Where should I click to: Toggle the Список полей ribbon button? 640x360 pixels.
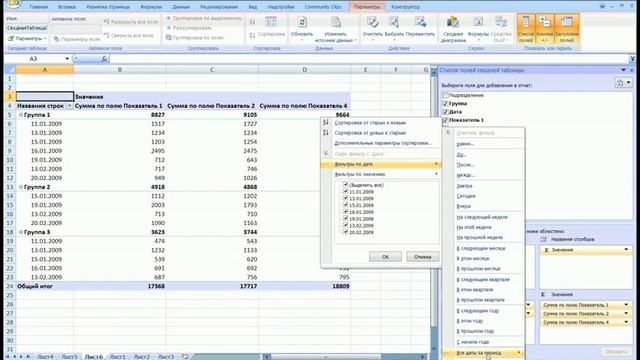pos(526,29)
